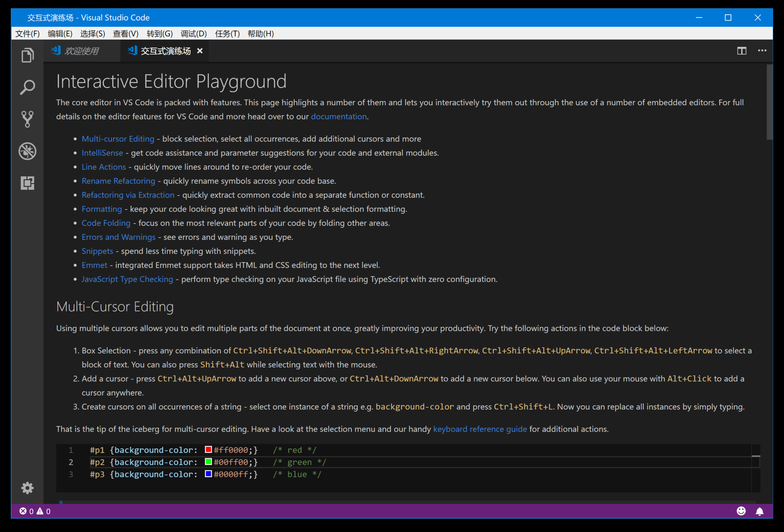The image size is (784, 532).
Task: Open the 调试(D) menu
Action: point(194,33)
